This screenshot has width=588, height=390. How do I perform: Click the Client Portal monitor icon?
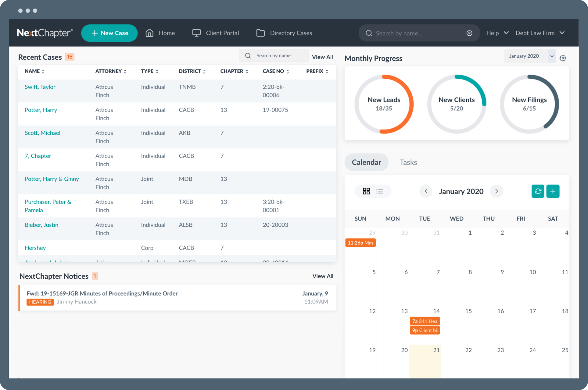(195, 33)
